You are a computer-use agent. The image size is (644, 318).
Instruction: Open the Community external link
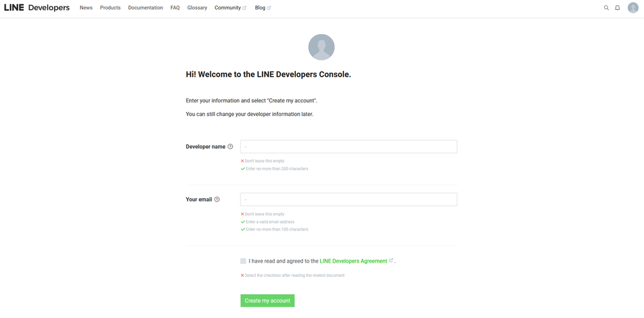(x=230, y=8)
